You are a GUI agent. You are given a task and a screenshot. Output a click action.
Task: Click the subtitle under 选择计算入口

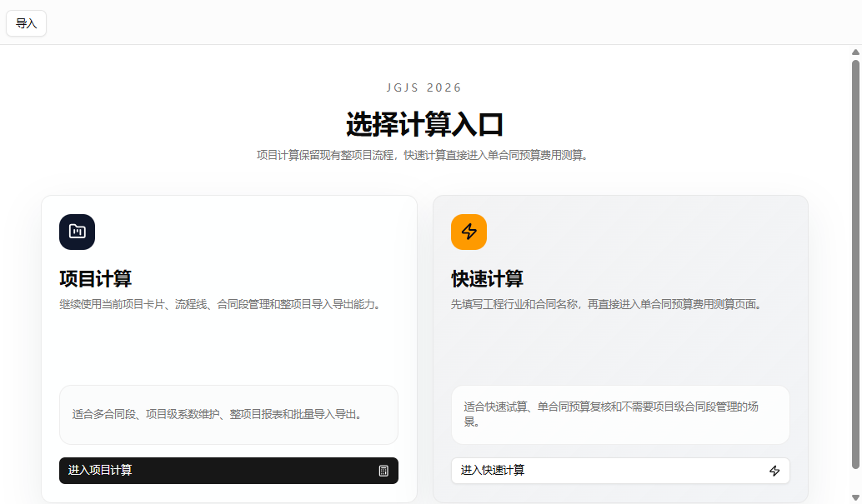tap(424, 155)
